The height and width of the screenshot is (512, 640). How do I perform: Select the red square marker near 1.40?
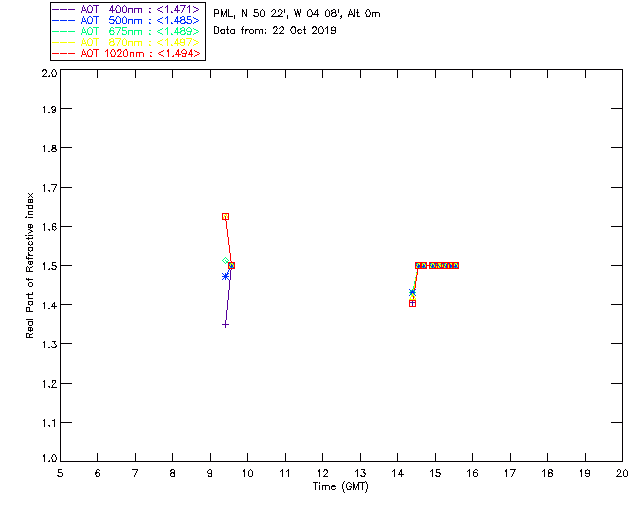(x=412, y=303)
